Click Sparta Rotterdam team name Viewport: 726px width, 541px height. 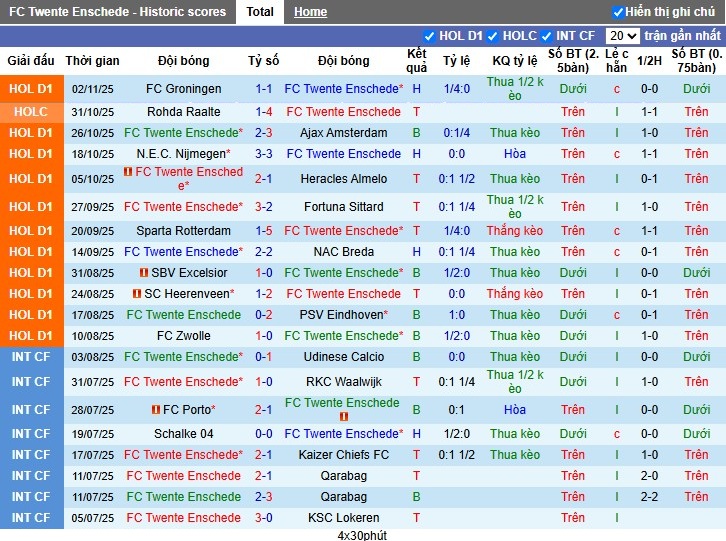(x=183, y=231)
